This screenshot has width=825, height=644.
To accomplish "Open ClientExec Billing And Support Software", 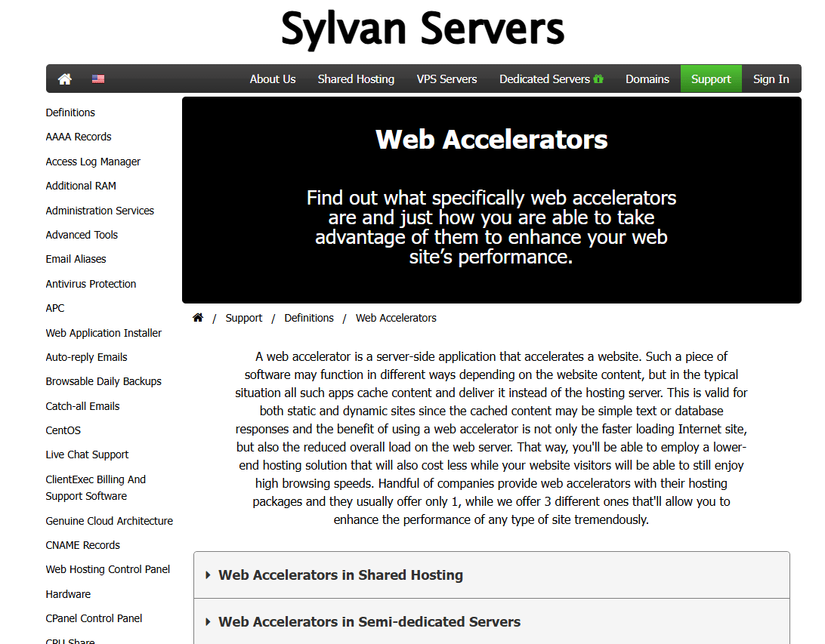I will coord(96,487).
